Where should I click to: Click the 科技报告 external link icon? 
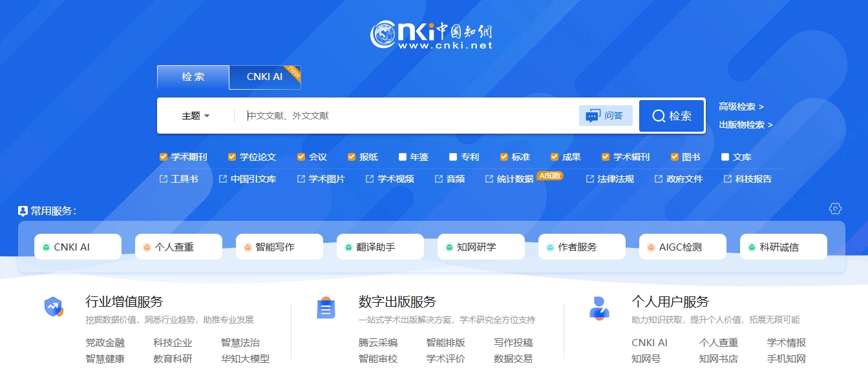pyautogui.click(x=728, y=179)
